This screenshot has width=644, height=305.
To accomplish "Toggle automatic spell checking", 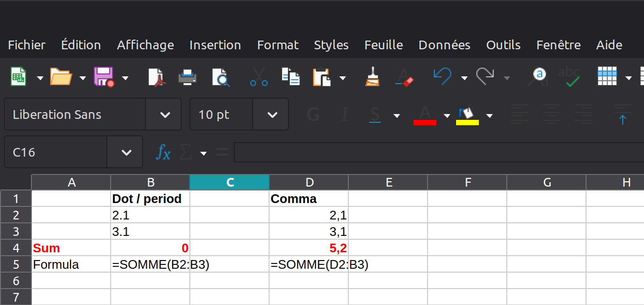I will tap(570, 77).
